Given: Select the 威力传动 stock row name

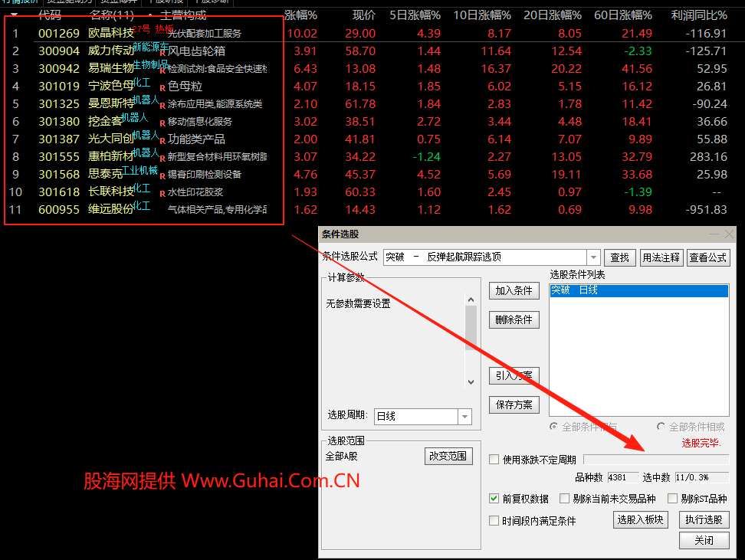Looking at the screenshot, I should coord(111,51).
